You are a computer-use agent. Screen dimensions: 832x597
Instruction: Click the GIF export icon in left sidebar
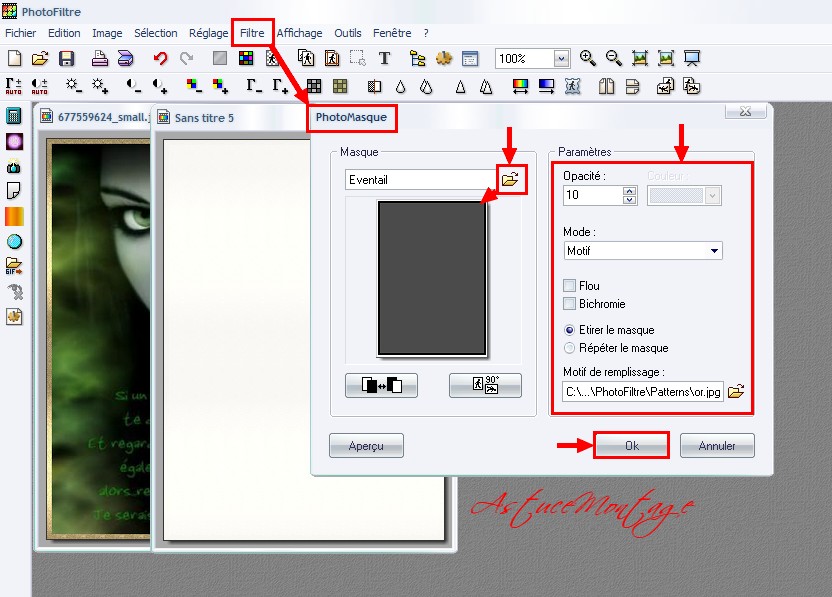pos(14,266)
